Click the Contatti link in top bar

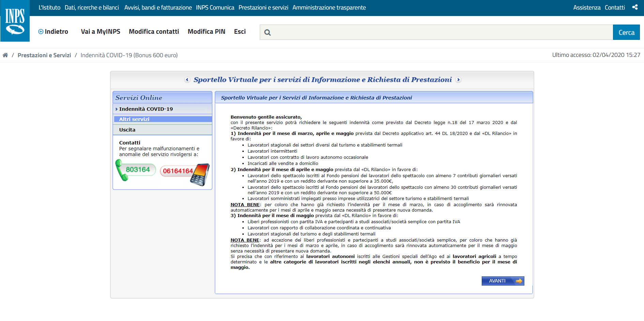coord(615,7)
